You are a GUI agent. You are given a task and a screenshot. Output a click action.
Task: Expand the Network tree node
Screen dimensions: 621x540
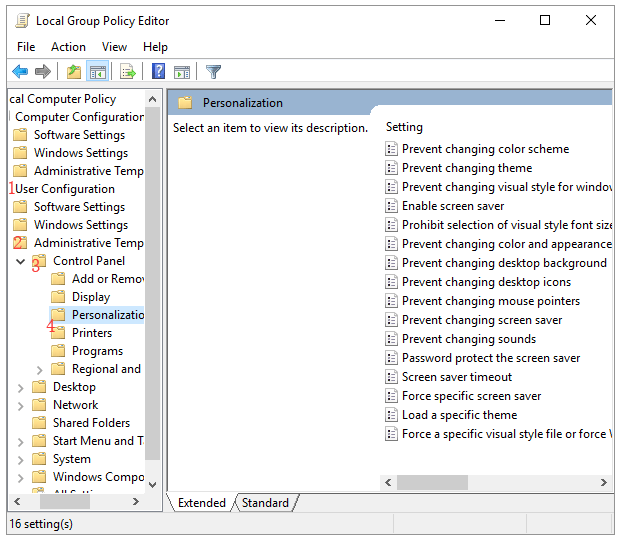pos(21,406)
